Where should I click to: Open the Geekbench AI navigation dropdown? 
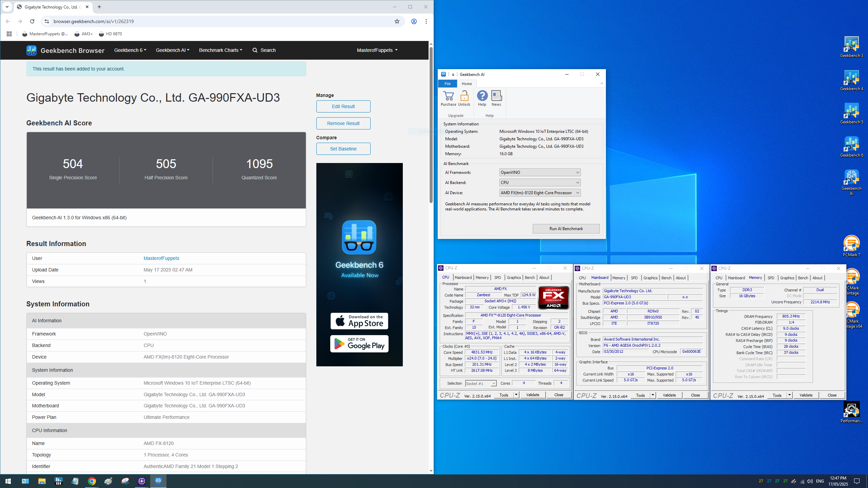pos(173,50)
